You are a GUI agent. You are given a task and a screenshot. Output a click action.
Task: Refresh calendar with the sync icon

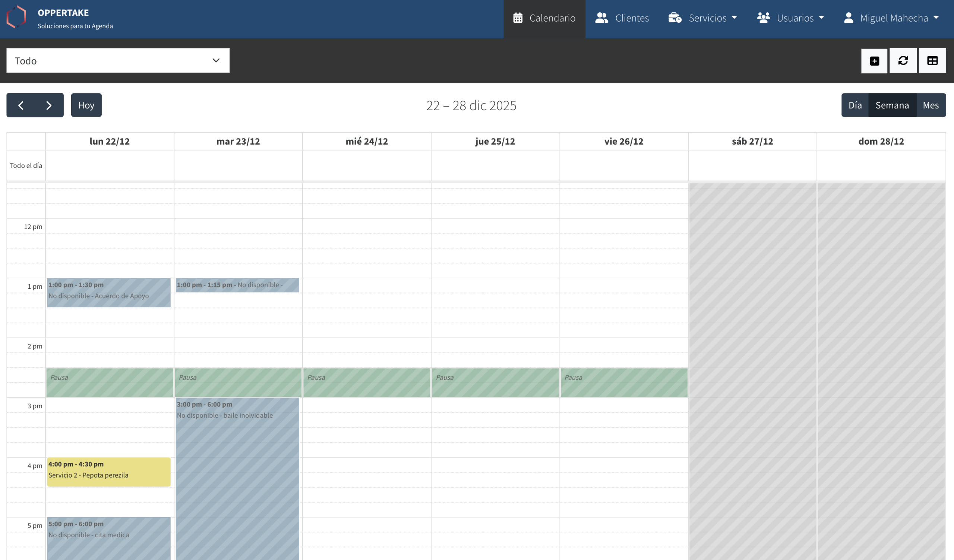point(903,61)
